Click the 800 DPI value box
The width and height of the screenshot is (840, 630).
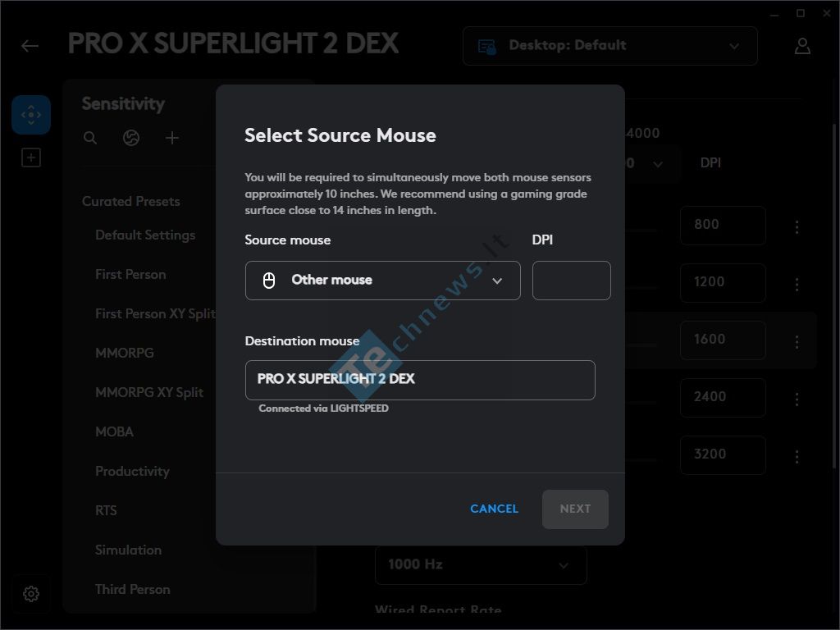(723, 226)
